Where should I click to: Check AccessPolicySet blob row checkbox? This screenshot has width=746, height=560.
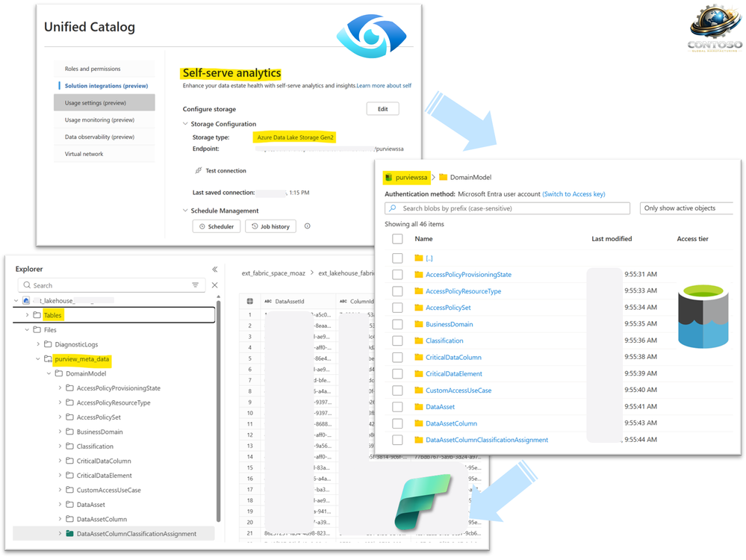[x=397, y=308]
